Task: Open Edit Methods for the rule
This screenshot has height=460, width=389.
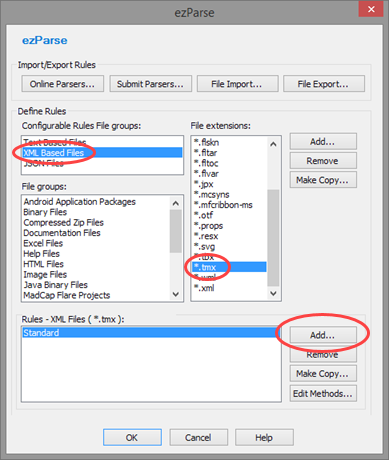Action: coord(323,393)
